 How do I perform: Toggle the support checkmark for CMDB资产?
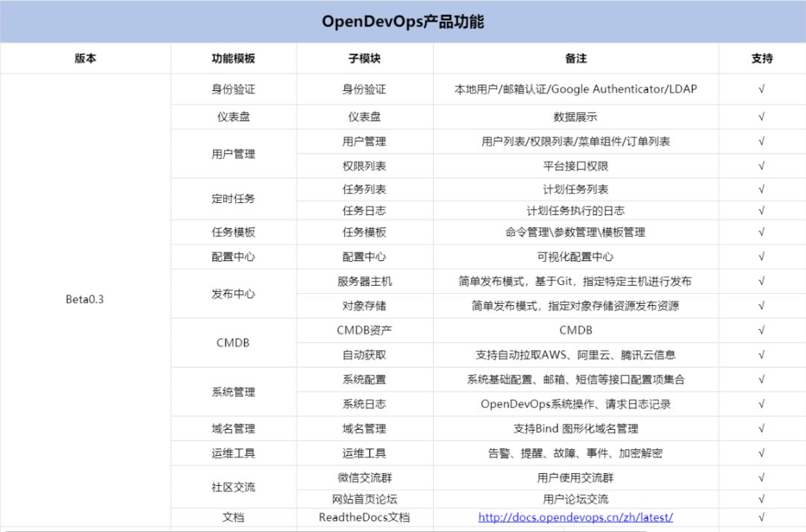click(x=761, y=330)
